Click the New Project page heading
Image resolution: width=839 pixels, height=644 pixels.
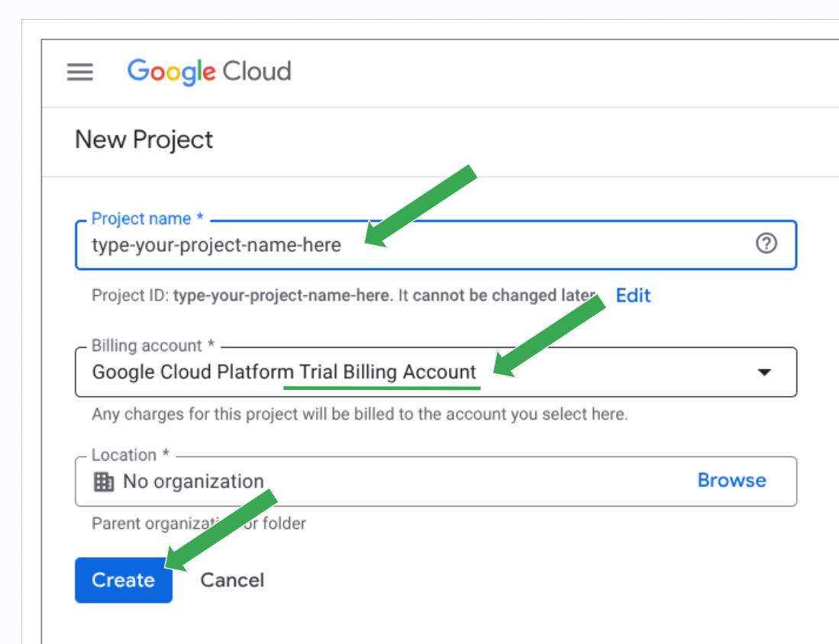point(144,140)
